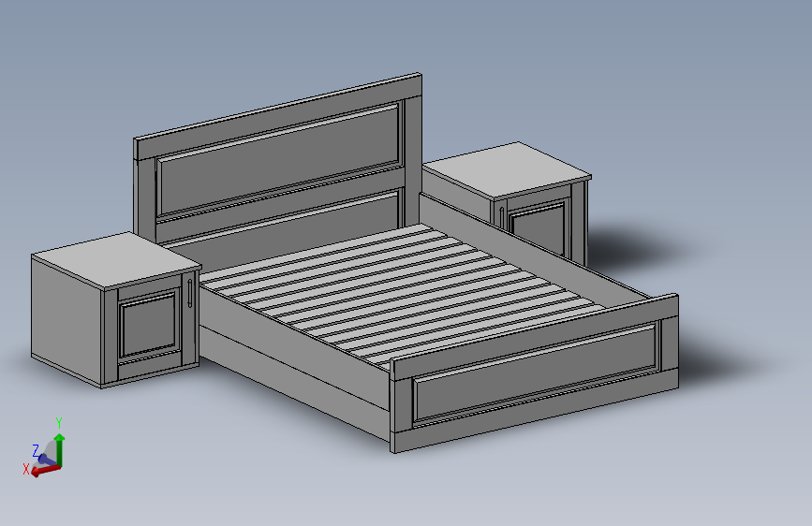Select the left nightstand's side panel

[x=66, y=320]
